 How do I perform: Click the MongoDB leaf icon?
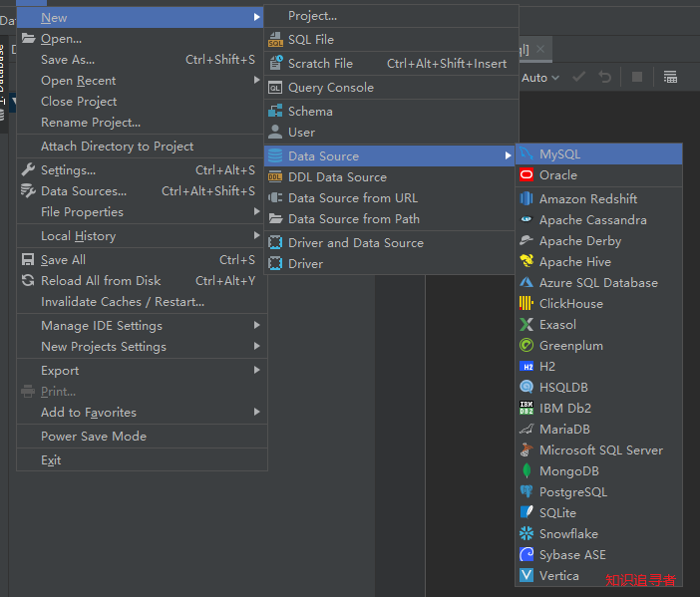coord(526,470)
